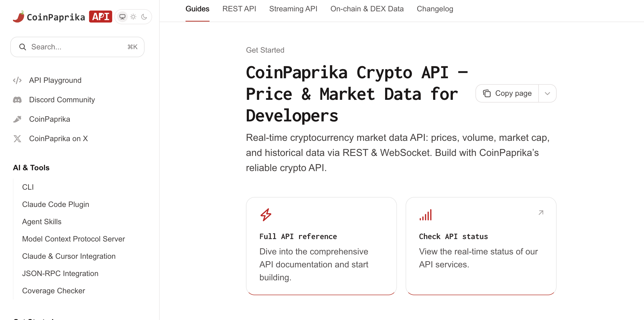The height and width of the screenshot is (320, 644).
Task: Open CoinPaprika on X link
Action: click(59, 139)
